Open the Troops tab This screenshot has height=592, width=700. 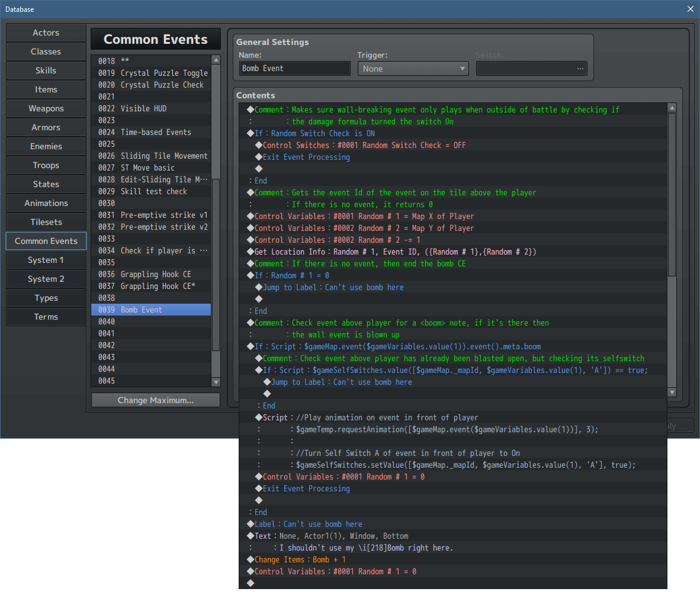click(46, 166)
